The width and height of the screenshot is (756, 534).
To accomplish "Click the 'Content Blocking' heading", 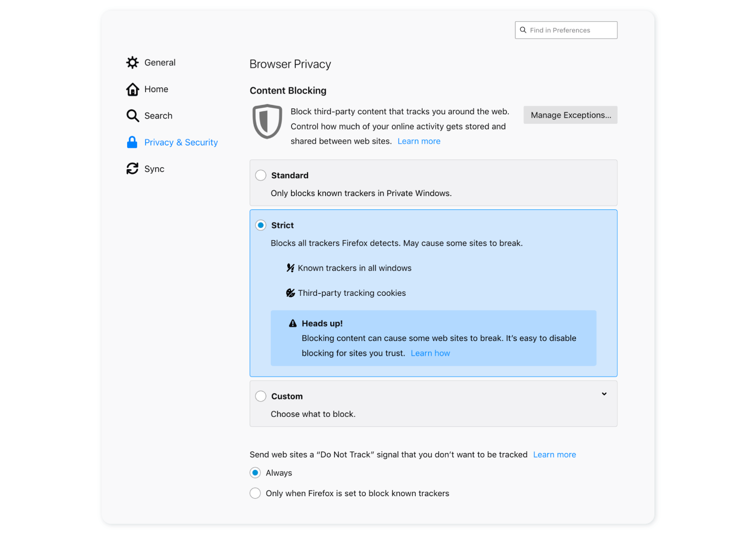I will coord(288,91).
